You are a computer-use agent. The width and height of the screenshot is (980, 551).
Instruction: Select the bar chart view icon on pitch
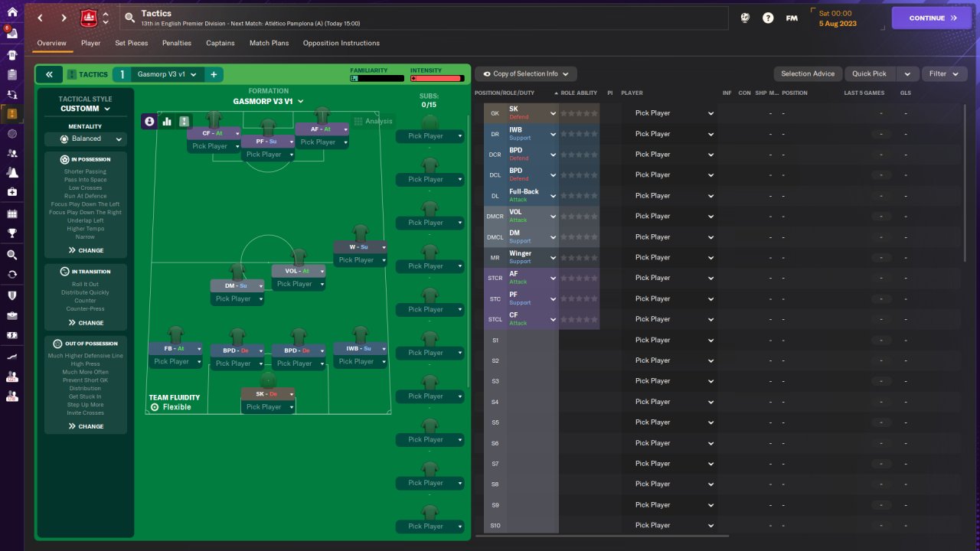167,121
